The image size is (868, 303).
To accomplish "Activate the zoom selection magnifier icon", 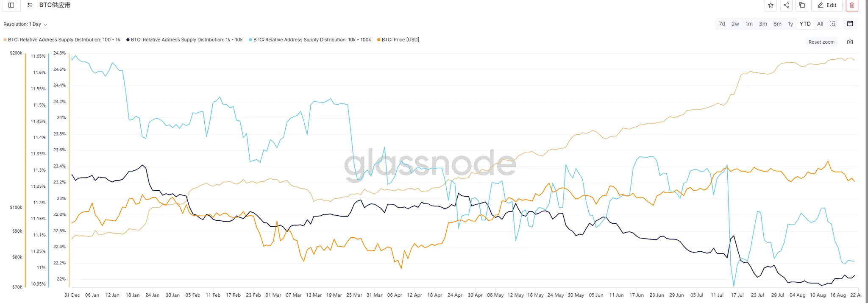I will tap(832, 24).
